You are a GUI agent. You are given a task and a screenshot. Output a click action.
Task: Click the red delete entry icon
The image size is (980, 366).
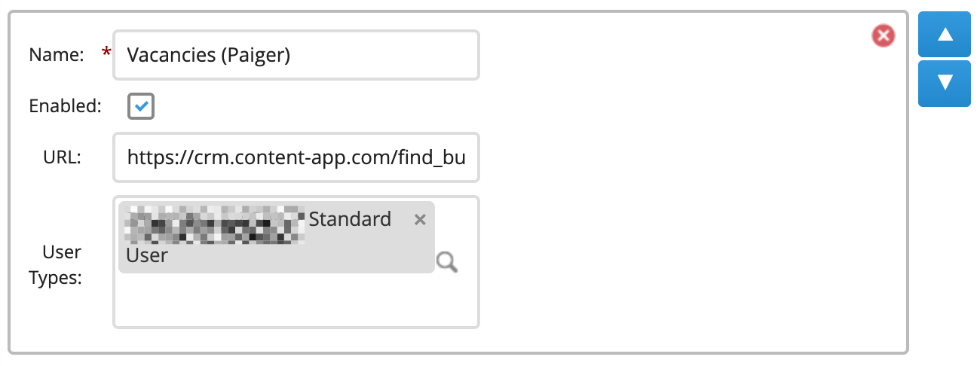pyautogui.click(x=883, y=35)
